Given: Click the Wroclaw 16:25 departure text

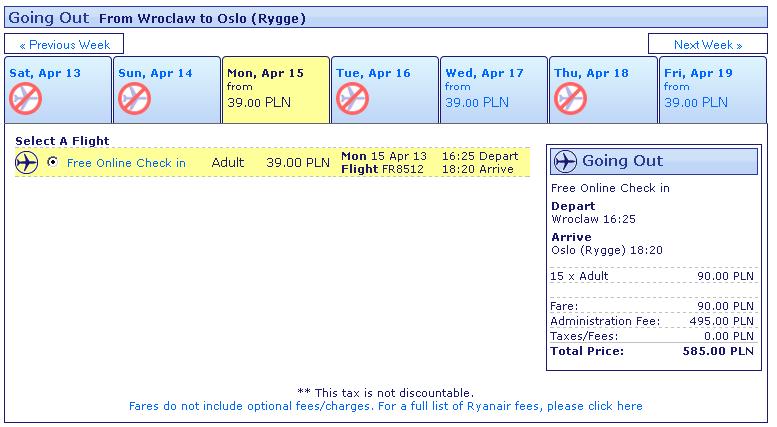Looking at the screenshot, I should pos(593,219).
